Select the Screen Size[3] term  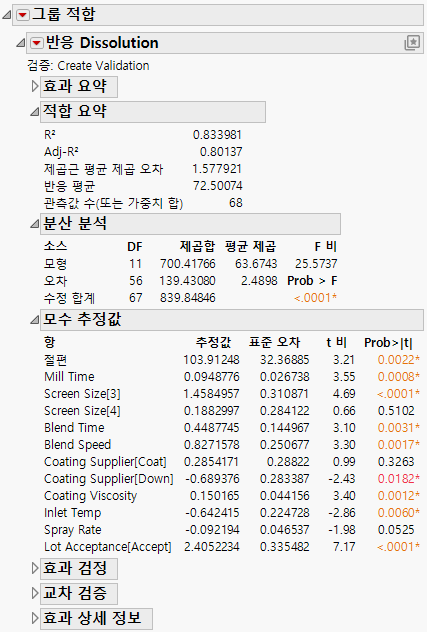(x=82, y=393)
